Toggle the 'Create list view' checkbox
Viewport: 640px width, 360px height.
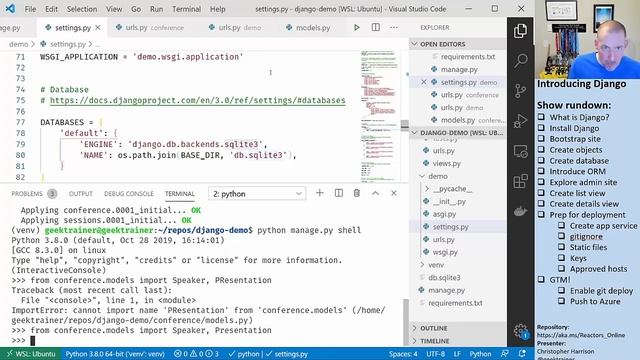click(541, 193)
